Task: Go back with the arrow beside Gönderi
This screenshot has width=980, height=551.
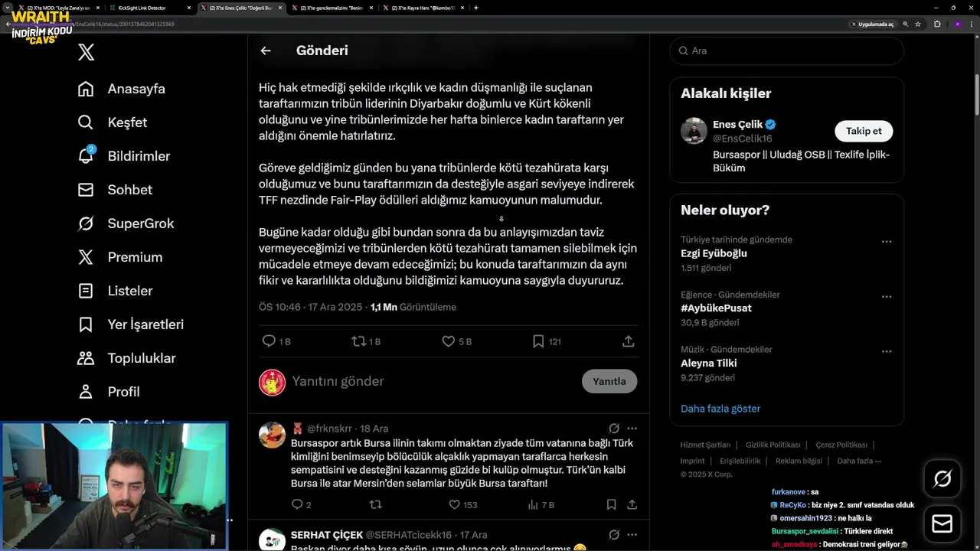Action: 266,51
